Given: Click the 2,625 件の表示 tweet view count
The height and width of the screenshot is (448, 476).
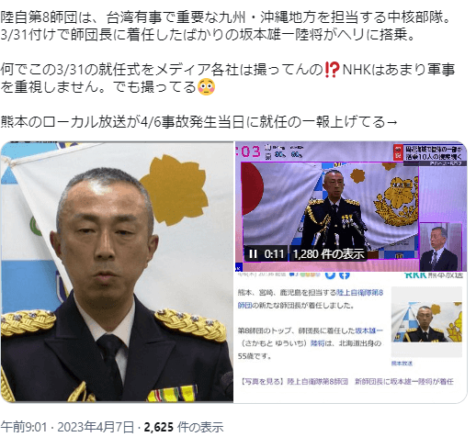Looking at the screenshot, I should tap(184, 427).
